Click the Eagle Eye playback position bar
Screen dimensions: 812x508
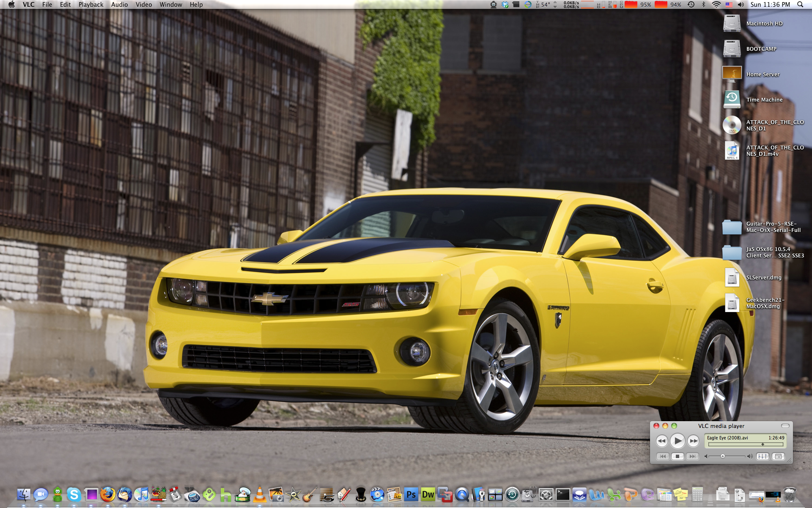click(x=745, y=444)
